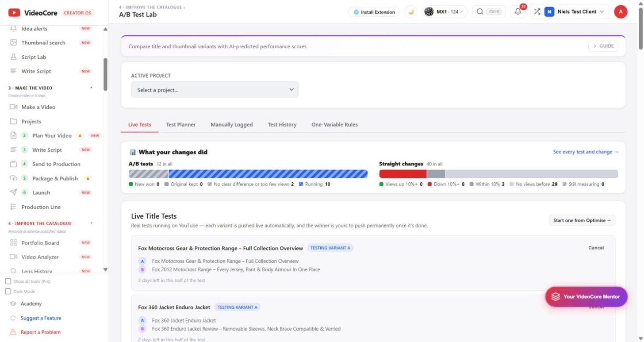Click the blue striped Running segment of A/B tests bar
The width and height of the screenshot is (644, 342).
tap(268, 174)
